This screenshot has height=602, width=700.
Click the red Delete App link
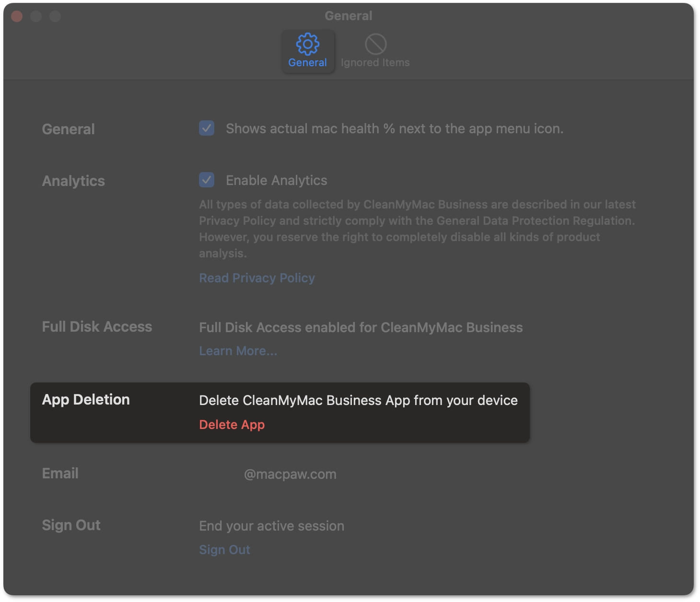point(232,425)
